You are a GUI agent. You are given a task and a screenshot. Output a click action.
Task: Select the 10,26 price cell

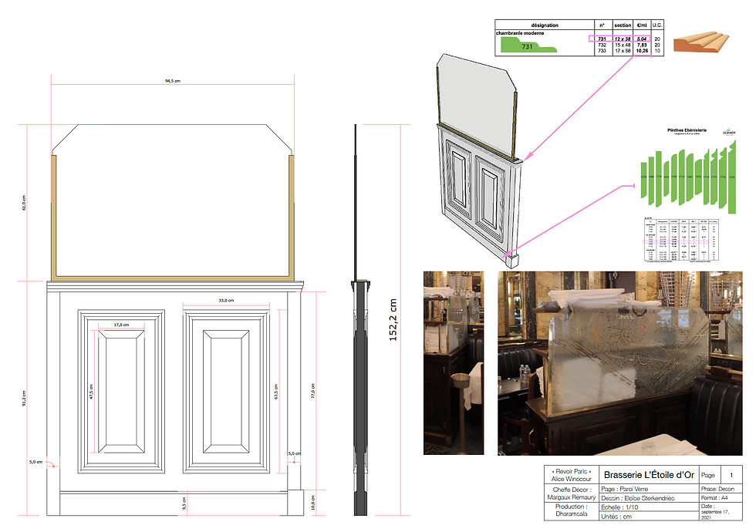pos(642,51)
